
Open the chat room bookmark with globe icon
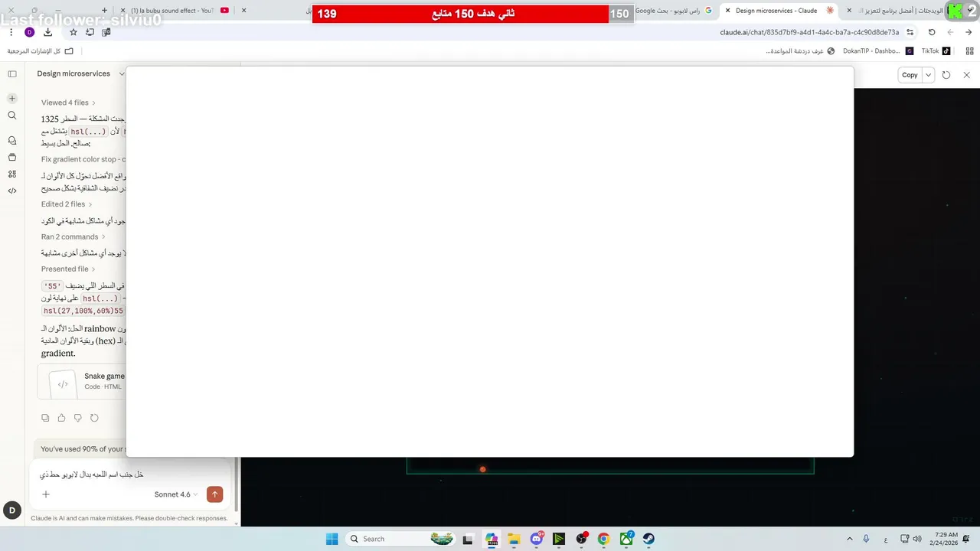point(800,51)
